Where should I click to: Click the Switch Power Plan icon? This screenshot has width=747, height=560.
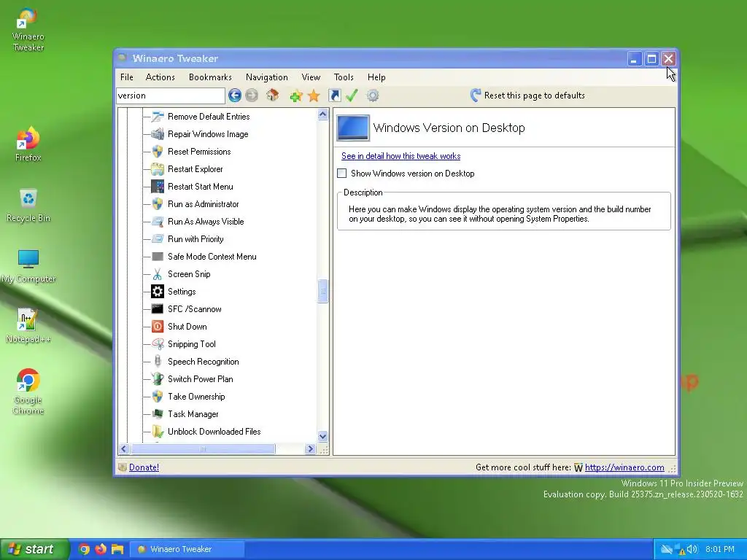pos(158,379)
